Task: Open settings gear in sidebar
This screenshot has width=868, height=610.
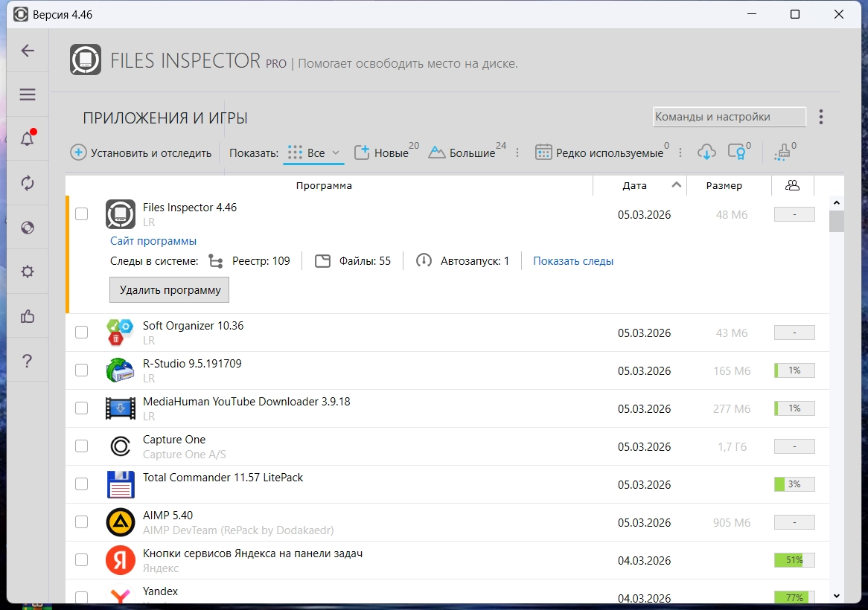Action: click(x=28, y=272)
